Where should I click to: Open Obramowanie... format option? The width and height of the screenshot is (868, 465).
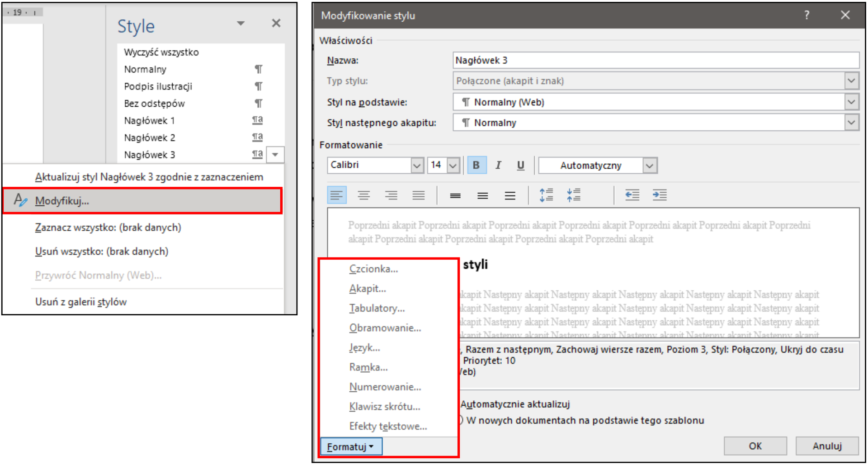point(385,327)
